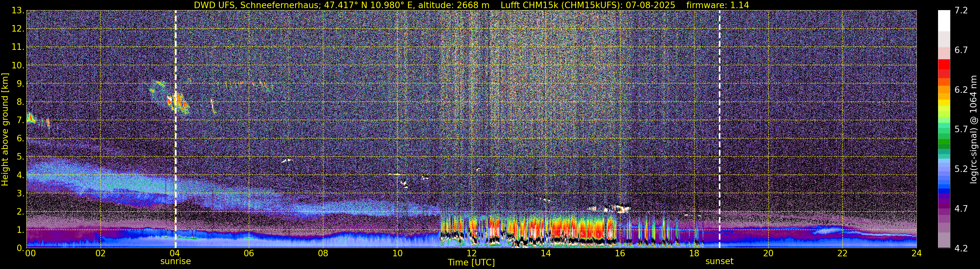Click the height axis tick '13.'
980x269 pixels.
18,10
